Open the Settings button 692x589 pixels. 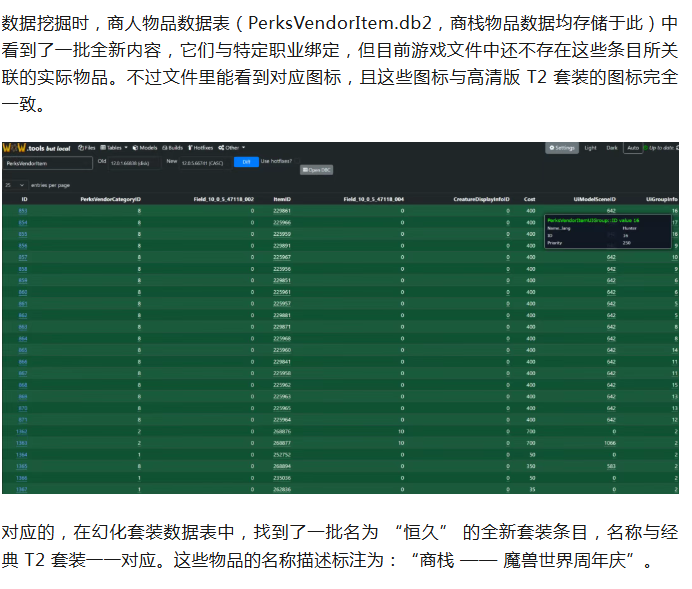[562, 148]
